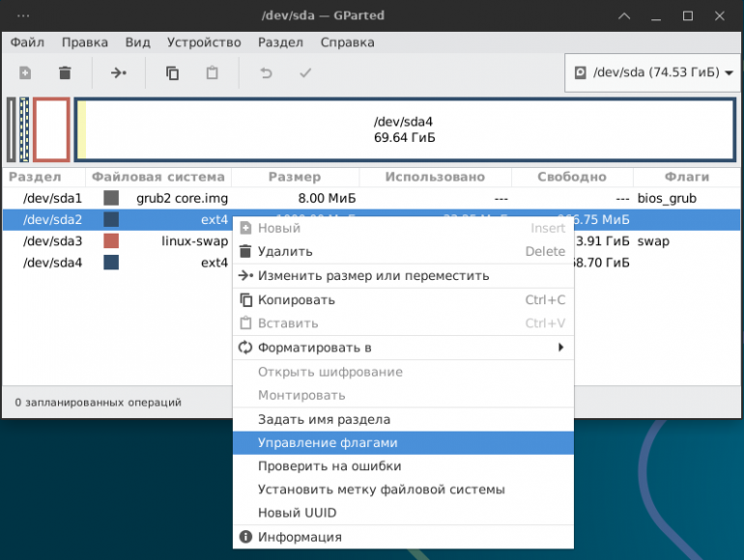
Task: Click the gray swatch of /dev/sda1
Action: point(111,198)
